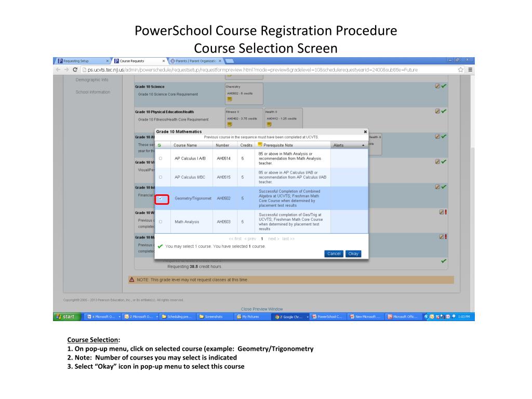532x399 pixels.
Task: Click the Health II course box
Action: tap(283, 118)
